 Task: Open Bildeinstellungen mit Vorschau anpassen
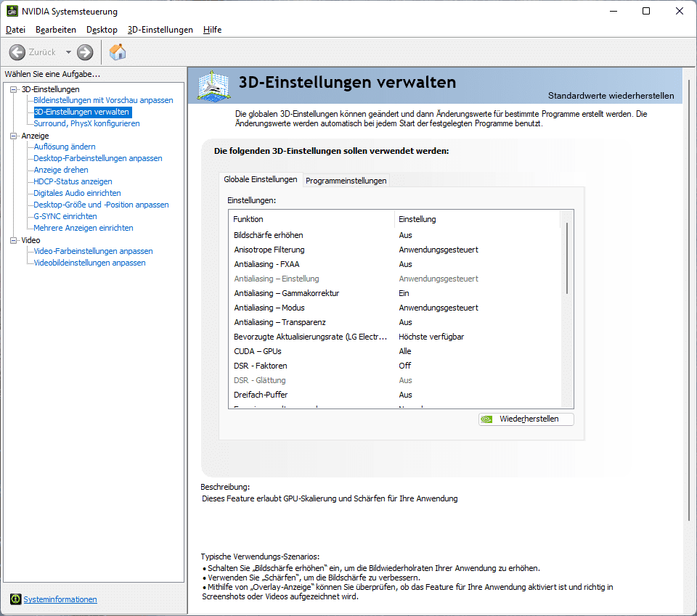click(103, 100)
